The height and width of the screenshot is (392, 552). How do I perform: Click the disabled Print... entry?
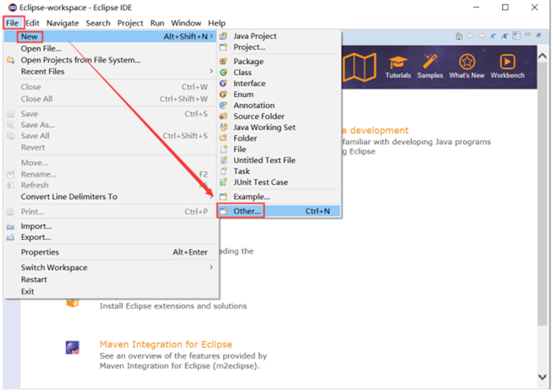pos(111,212)
